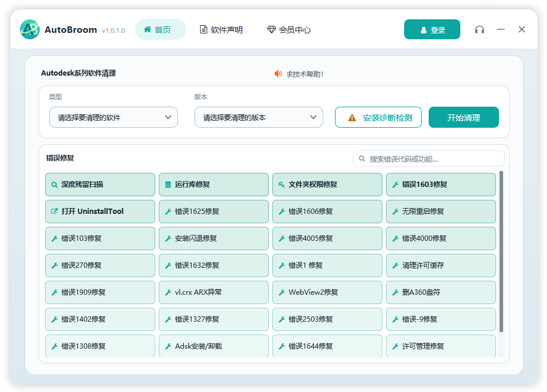547x392 pixels.
Task: Run 错误2503修复 fix
Action: [327, 319]
